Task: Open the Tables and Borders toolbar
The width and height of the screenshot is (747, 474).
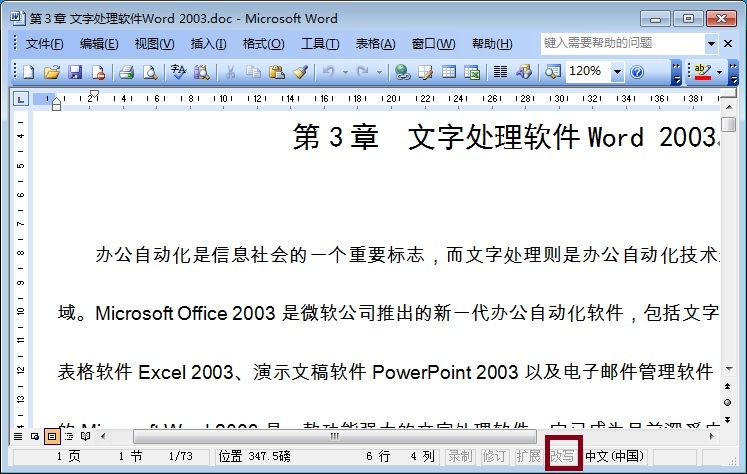Action: (425, 72)
